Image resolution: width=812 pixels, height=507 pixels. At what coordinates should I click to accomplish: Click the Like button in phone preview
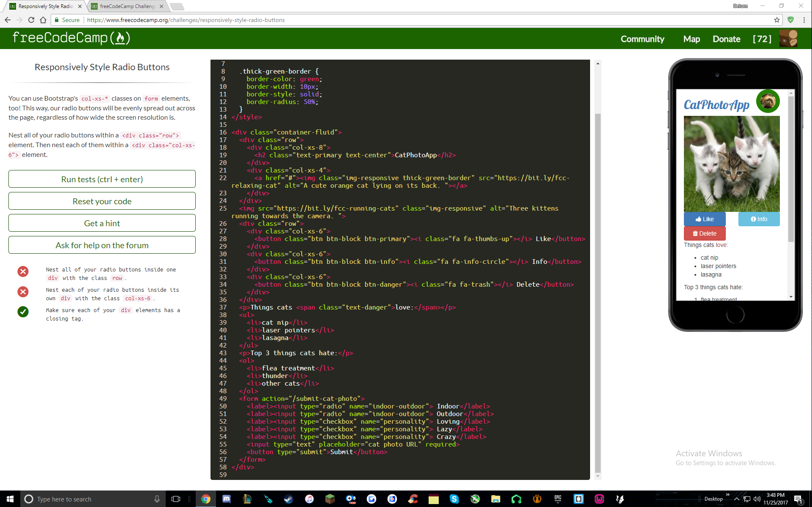(x=705, y=219)
